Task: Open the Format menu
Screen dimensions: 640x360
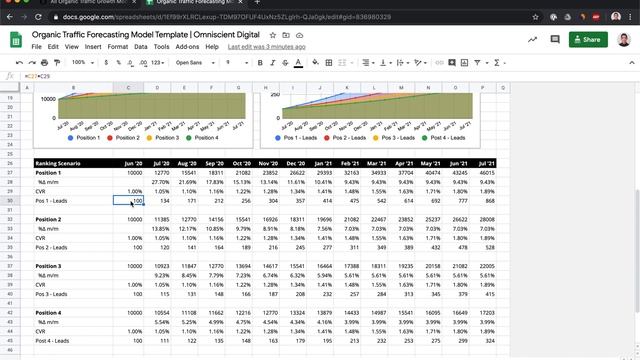Action: coord(118,47)
